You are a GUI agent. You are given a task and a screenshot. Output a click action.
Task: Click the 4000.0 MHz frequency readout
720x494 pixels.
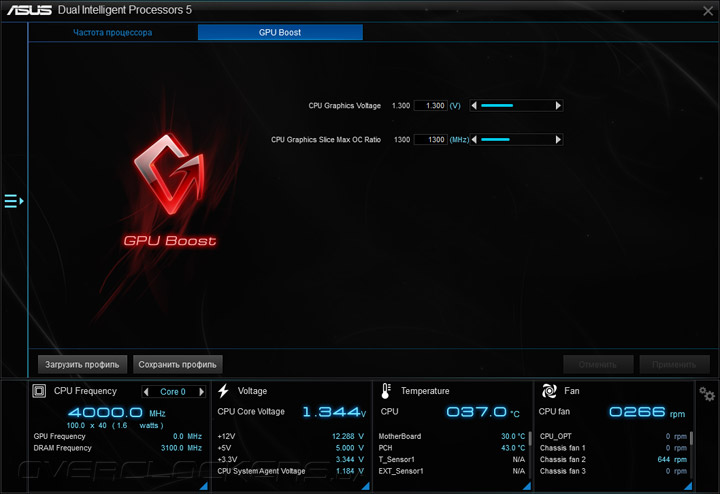click(117, 412)
